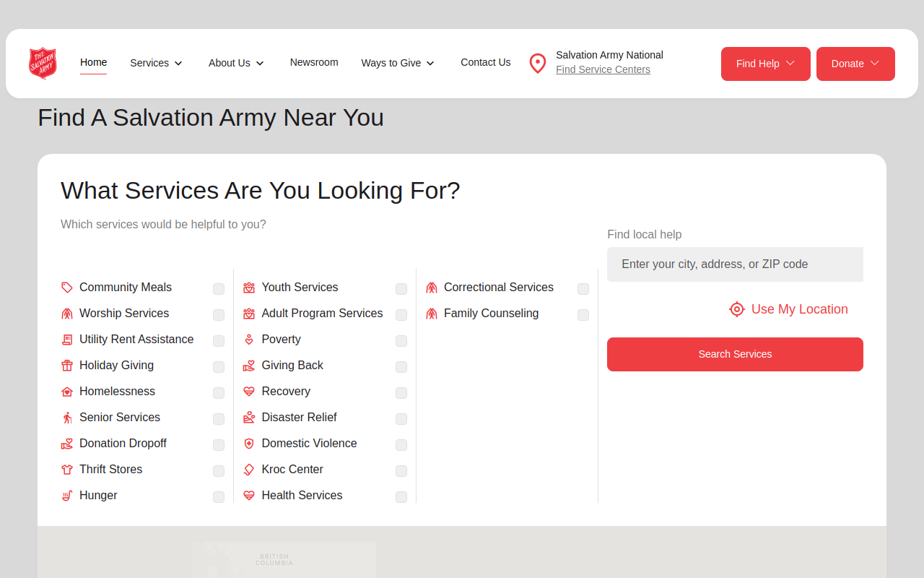Screen dimensions: 924x578
Task: Expand the Services menu chevron
Action: (x=178, y=64)
